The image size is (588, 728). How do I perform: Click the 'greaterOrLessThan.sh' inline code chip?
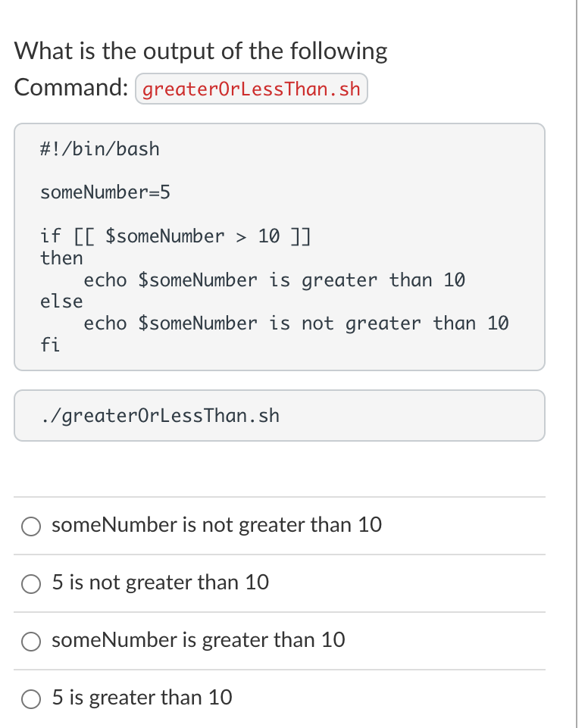(x=251, y=88)
